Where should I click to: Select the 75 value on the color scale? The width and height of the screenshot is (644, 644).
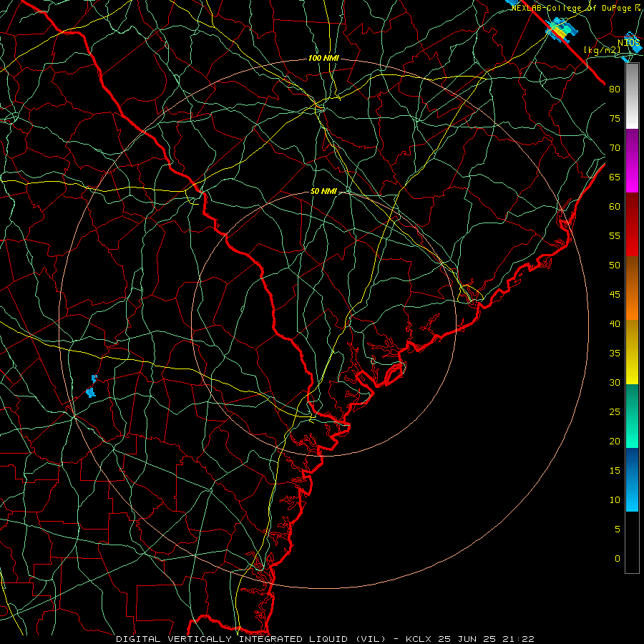click(x=615, y=118)
